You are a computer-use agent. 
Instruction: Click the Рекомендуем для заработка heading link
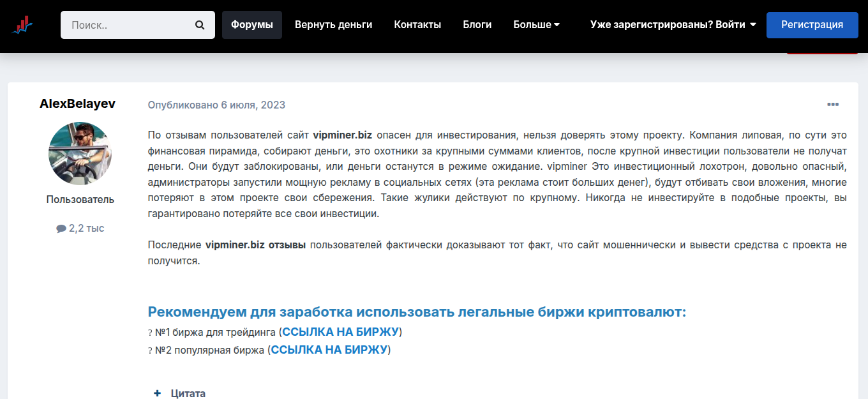point(417,312)
